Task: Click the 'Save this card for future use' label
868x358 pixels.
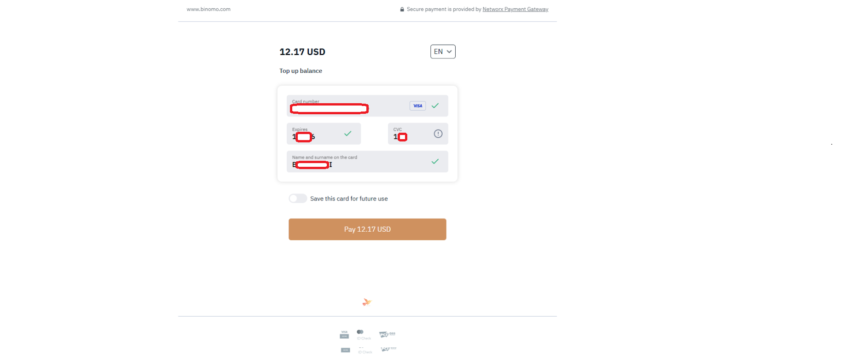Action: (349, 199)
